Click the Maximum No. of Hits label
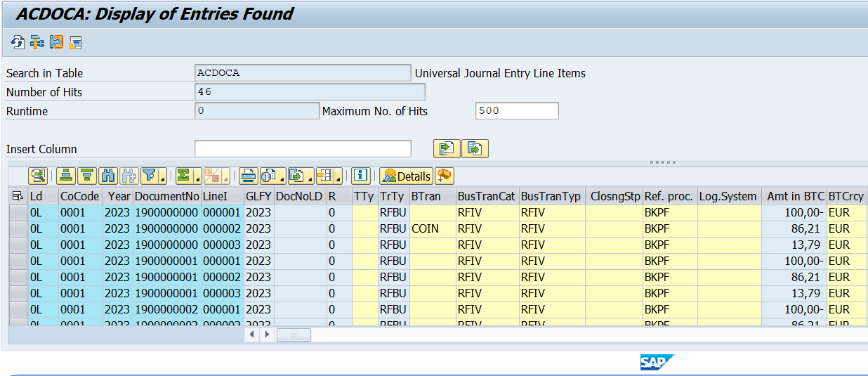Image resolution: width=868 pixels, height=376 pixels. [x=374, y=111]
